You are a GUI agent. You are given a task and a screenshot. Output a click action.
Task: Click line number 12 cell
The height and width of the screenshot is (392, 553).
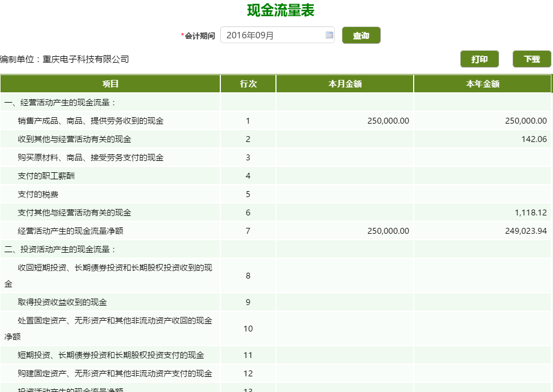point(248,373)
